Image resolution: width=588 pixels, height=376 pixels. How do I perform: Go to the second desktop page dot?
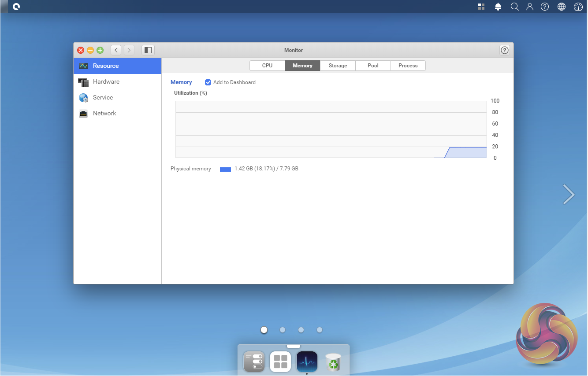pyautogui.click(x=283, y=330)
